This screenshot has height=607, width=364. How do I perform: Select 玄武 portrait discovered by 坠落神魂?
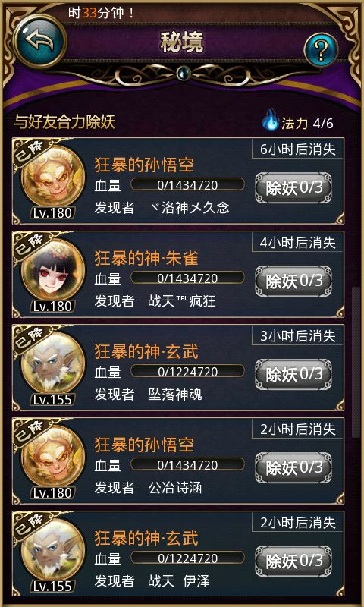tap(52, 365)
